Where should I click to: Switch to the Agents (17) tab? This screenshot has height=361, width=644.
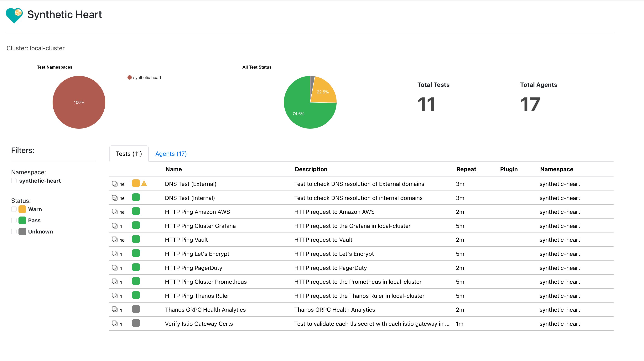click(171, 154)
